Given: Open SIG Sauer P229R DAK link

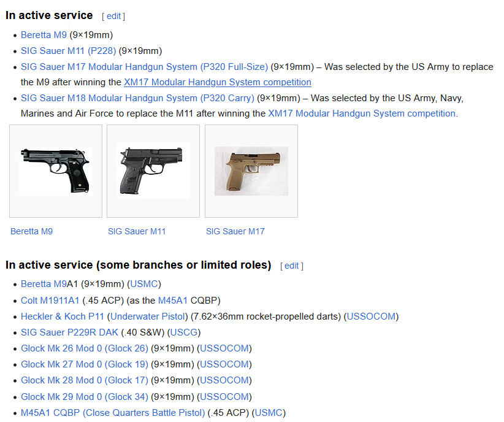Looking at the screenshot, I should point(69,332).
